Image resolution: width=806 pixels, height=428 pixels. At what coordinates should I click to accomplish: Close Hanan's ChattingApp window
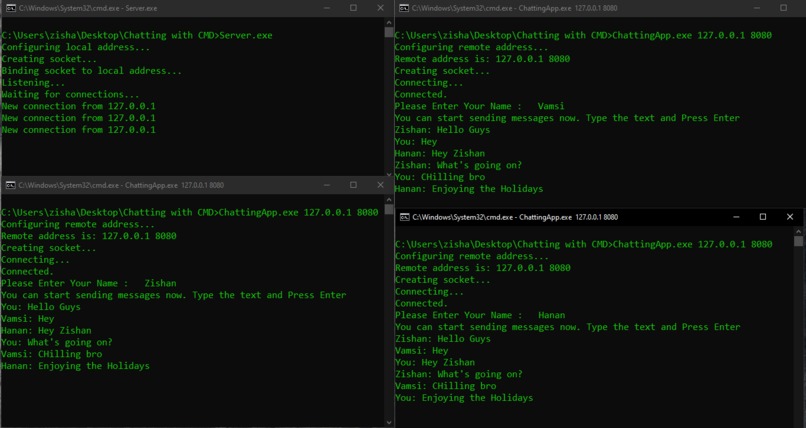790,217
